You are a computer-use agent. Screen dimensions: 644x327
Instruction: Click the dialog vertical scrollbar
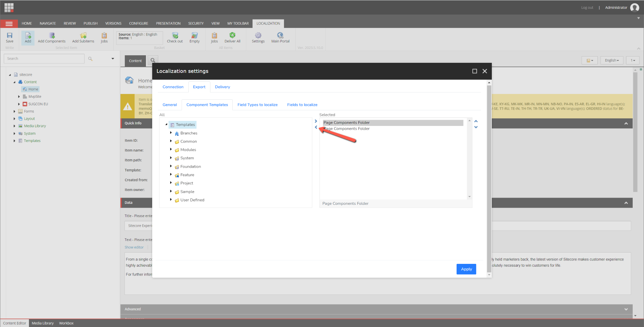pos(489,178)
